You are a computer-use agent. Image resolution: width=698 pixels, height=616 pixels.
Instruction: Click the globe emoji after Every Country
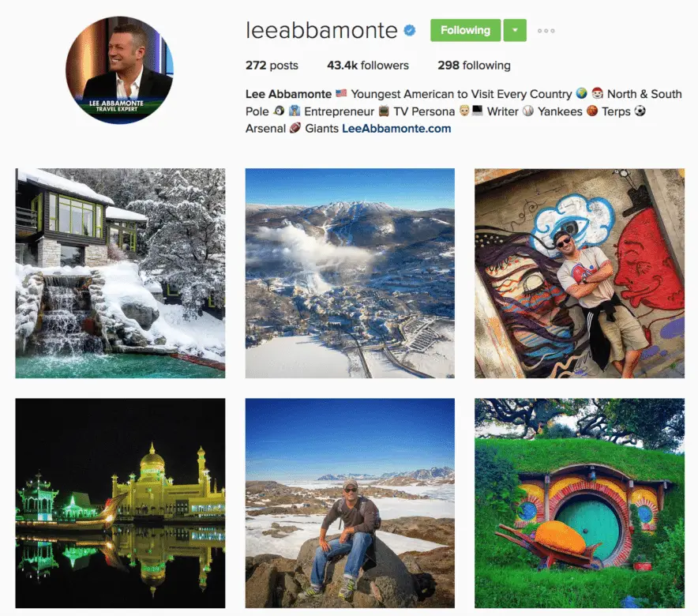click(x=581, y=93)
